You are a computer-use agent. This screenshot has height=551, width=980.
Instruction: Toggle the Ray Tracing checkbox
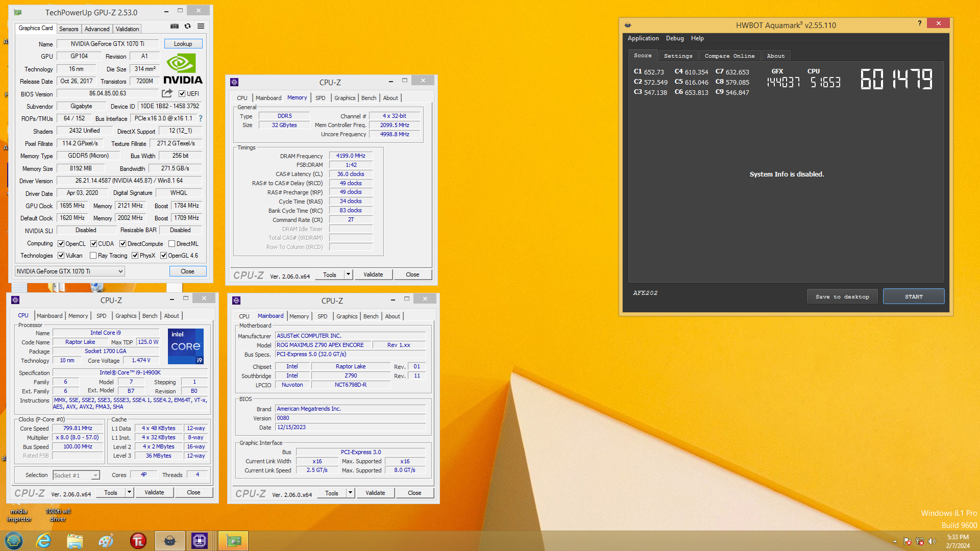point(93,256)
